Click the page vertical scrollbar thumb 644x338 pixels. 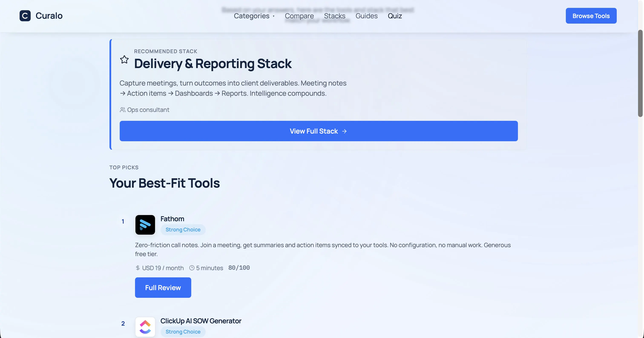(x=640, y=73)
